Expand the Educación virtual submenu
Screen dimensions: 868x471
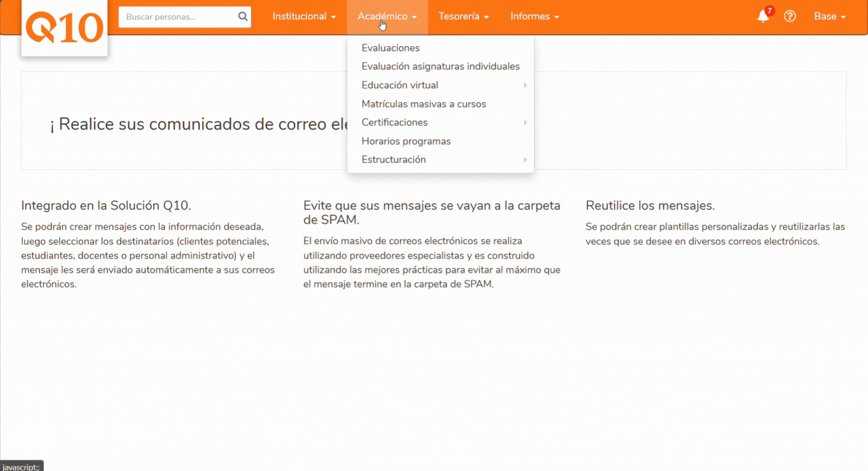pyautogui.click(x=440, y=85)
